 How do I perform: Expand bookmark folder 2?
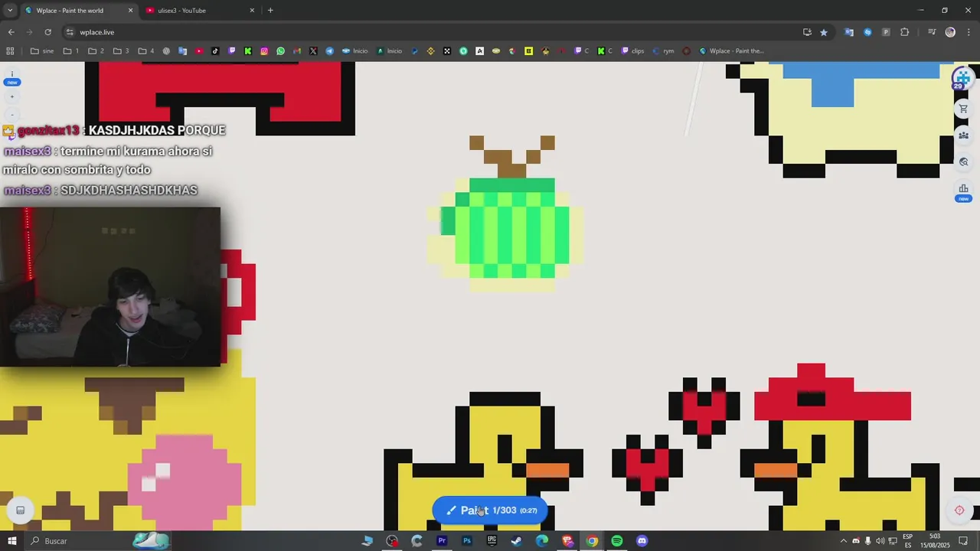coord(96,51)
